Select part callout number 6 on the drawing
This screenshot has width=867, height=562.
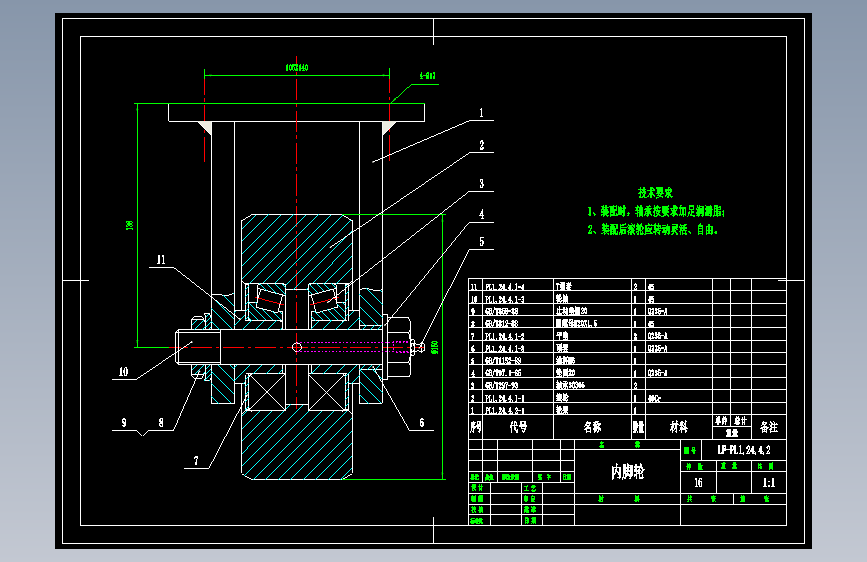[x=421, y=423]
